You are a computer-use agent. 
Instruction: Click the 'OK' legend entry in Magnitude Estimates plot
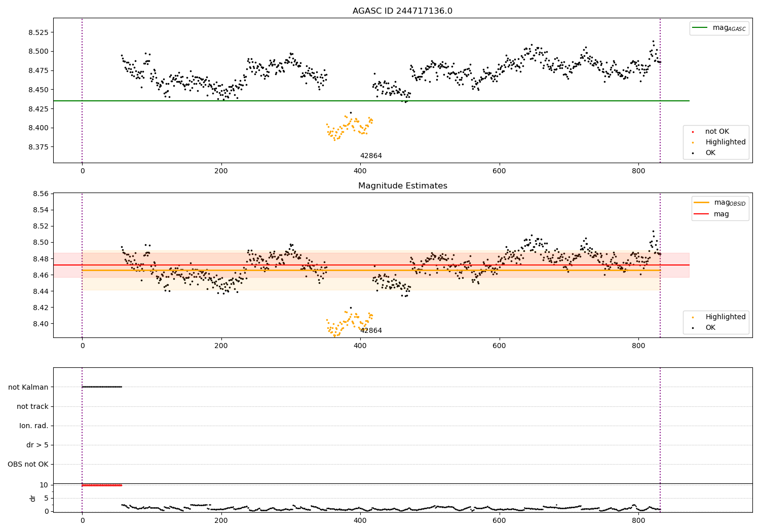(710, 328)
